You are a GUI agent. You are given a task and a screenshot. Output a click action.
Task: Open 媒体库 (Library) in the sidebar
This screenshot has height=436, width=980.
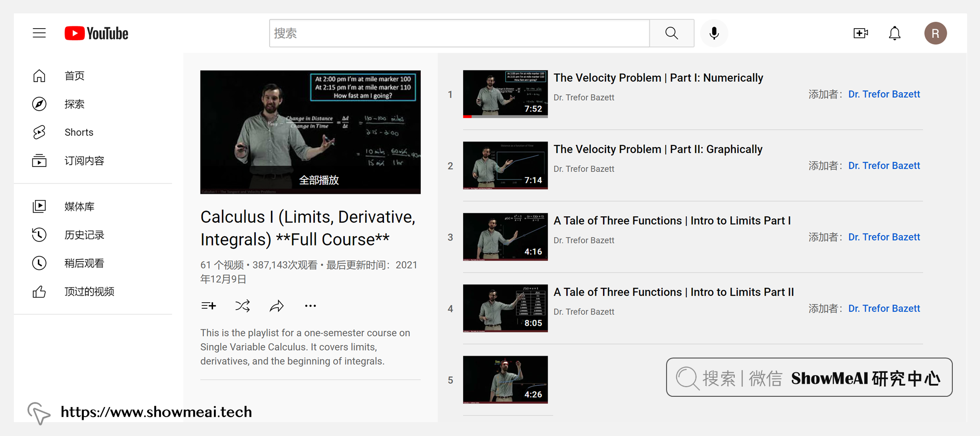point(79,207)
